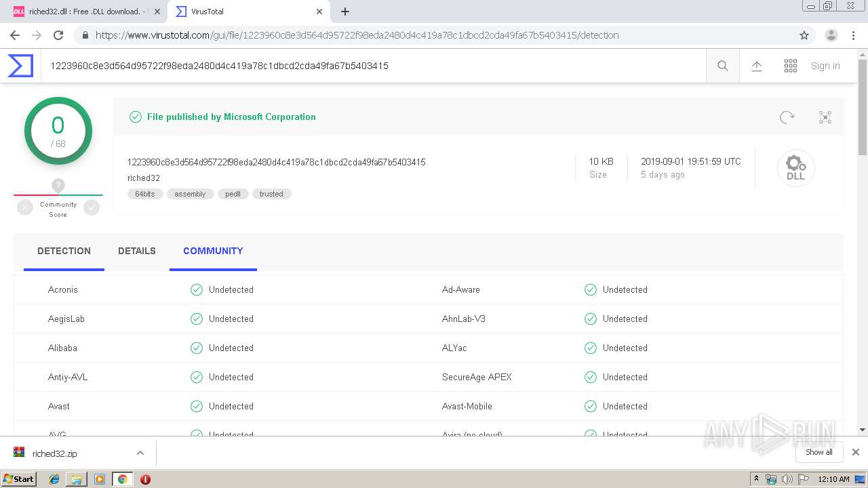Image resolution: width=868 pixels, height=488 pixels.
Task: Click the assembly tag
Action: tap(190, 194)
